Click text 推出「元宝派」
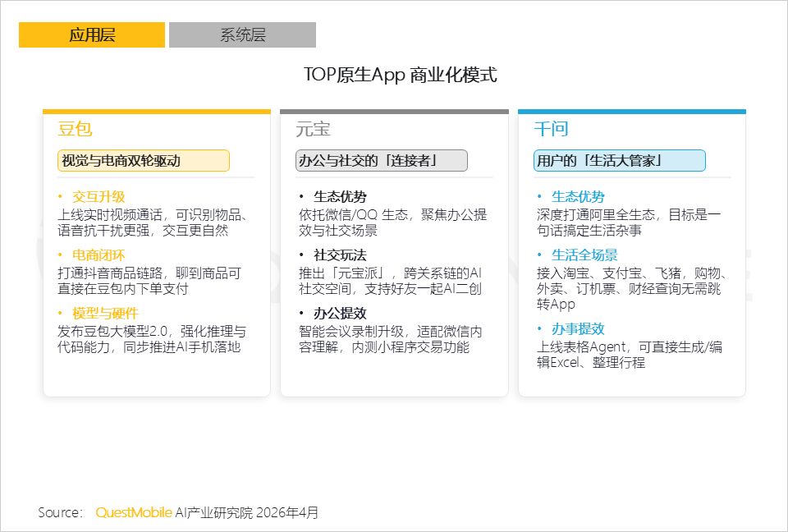The image size is (788, 532). (x=342, y=273)
